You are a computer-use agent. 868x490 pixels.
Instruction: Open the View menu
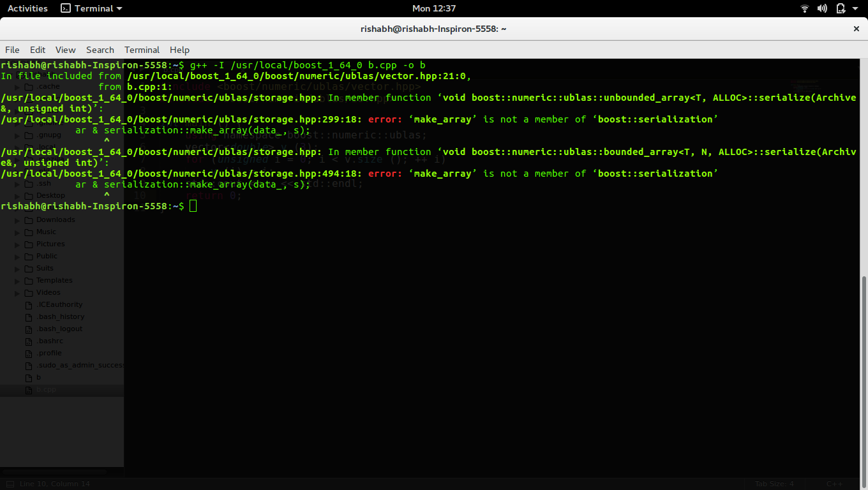65,50
